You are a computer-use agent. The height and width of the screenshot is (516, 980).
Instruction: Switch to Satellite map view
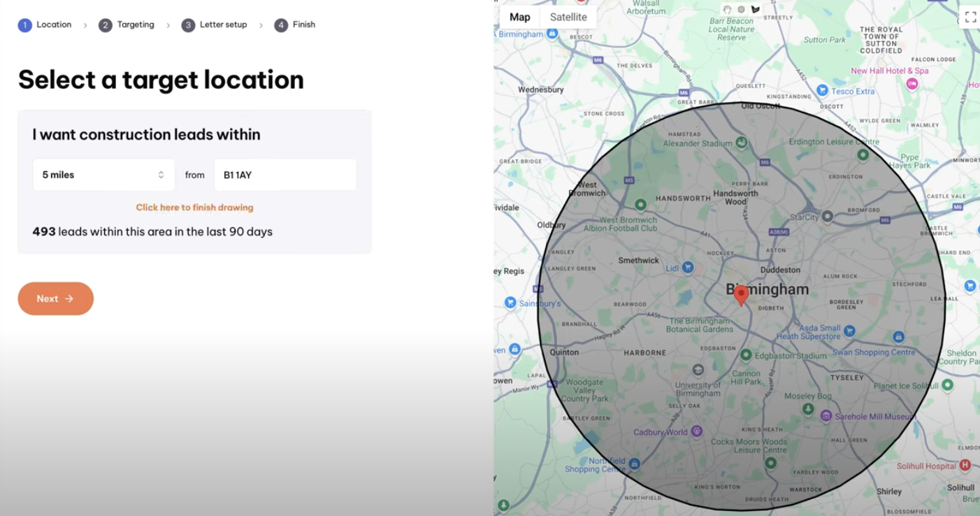pos(568,17)
